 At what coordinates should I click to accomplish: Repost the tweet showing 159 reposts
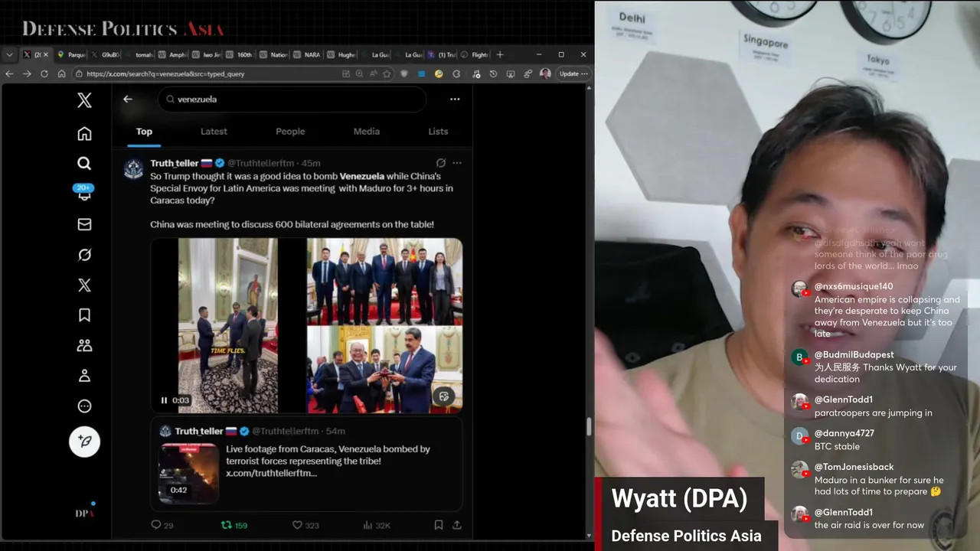point(234,525)
